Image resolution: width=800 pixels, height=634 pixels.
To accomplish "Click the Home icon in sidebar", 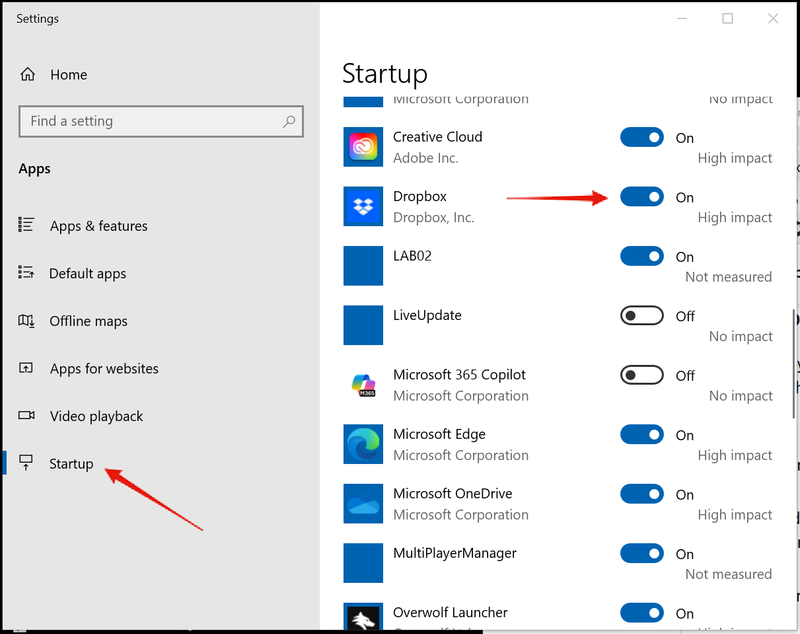I will pyautogui.click(x=28, y=75).
